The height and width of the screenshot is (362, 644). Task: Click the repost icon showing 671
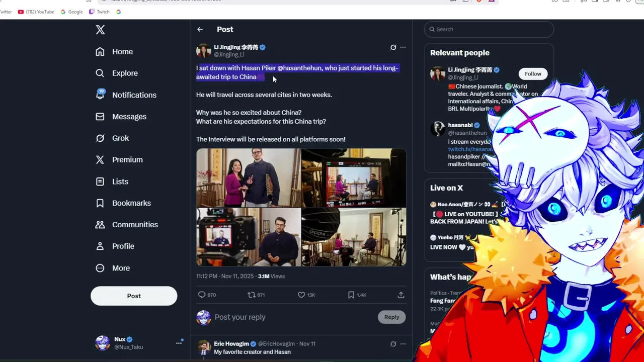[x=252, y=295]
